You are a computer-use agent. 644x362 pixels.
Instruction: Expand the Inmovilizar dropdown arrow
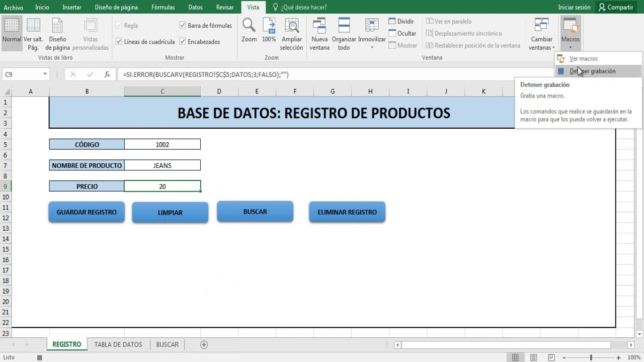point(372,48)
